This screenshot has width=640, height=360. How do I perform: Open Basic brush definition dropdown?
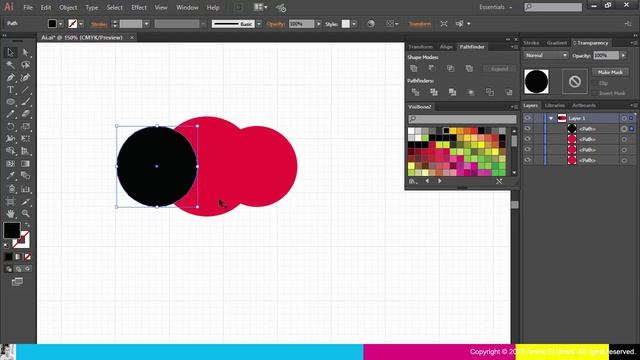click(259, 24)
